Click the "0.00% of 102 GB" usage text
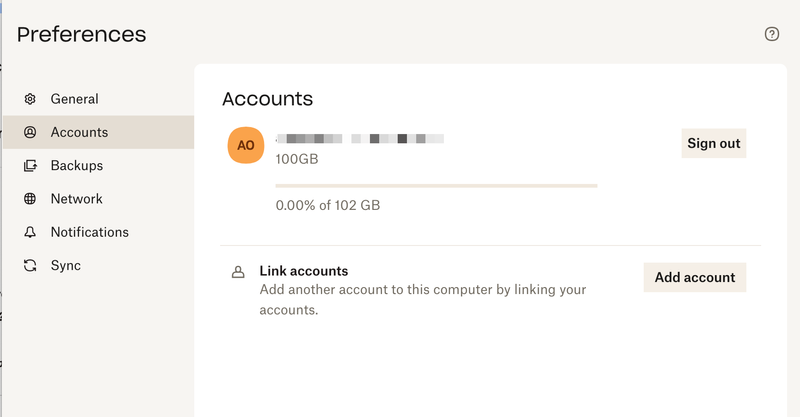Image resolution: width=800 pixels, height=417 pixels. tap(328, 205)
